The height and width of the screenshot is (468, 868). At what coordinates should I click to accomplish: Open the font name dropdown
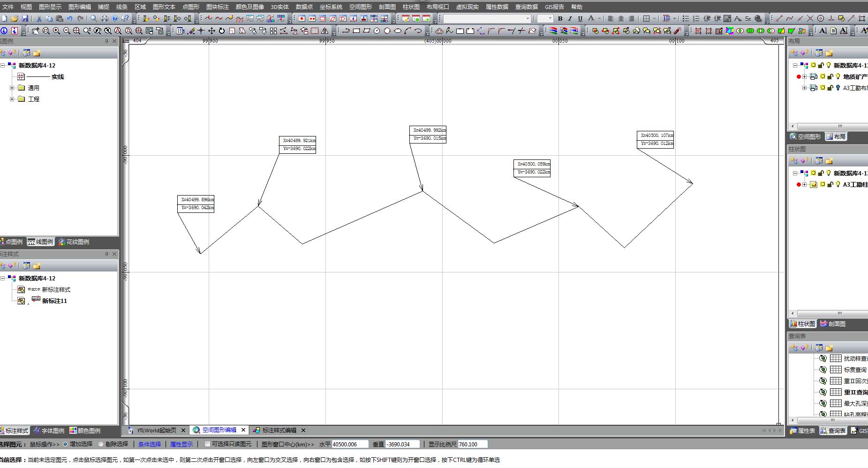click(x=528, y=18)
